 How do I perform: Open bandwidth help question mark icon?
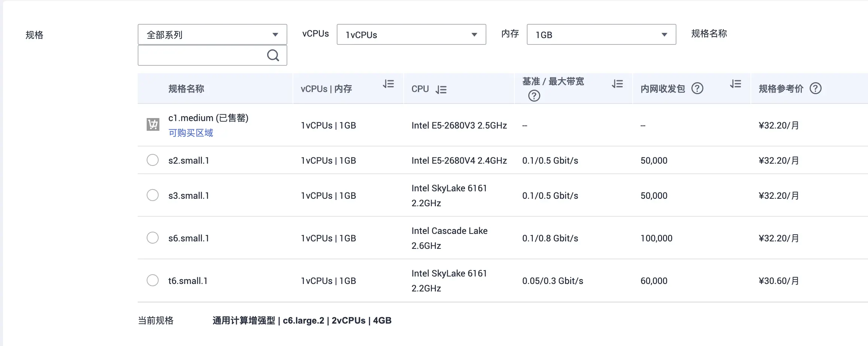[534, 96]
